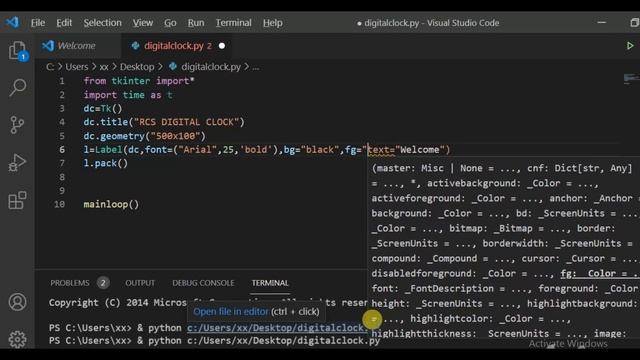Click the Python file icon in breadcrumb
640x360 pixels.
[173, 67]
